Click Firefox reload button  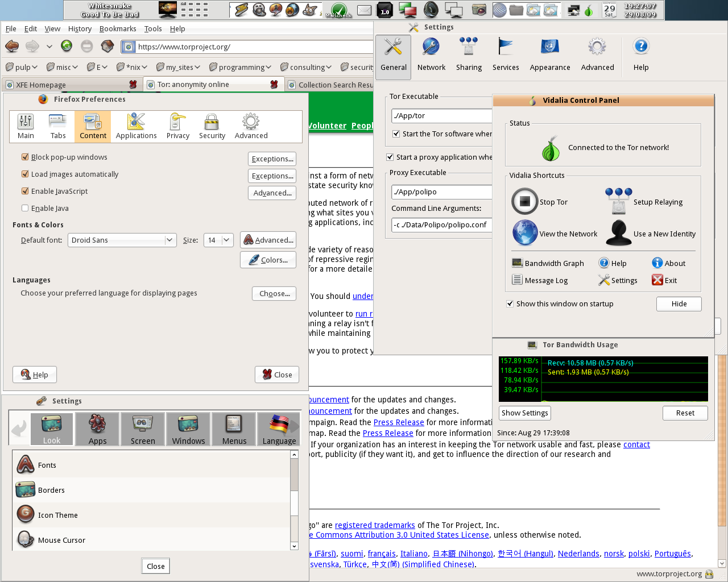click(x=67, y=46)
